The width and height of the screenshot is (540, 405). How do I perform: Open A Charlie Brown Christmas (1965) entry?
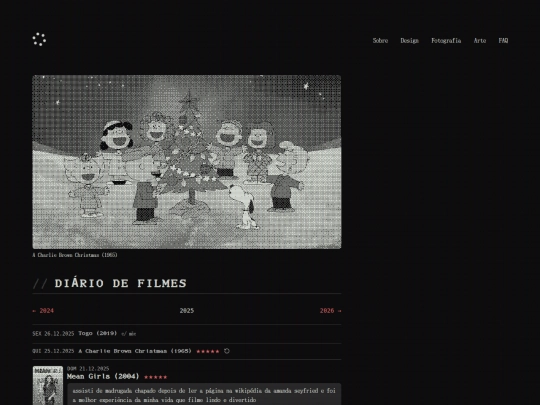click(135, 351)
